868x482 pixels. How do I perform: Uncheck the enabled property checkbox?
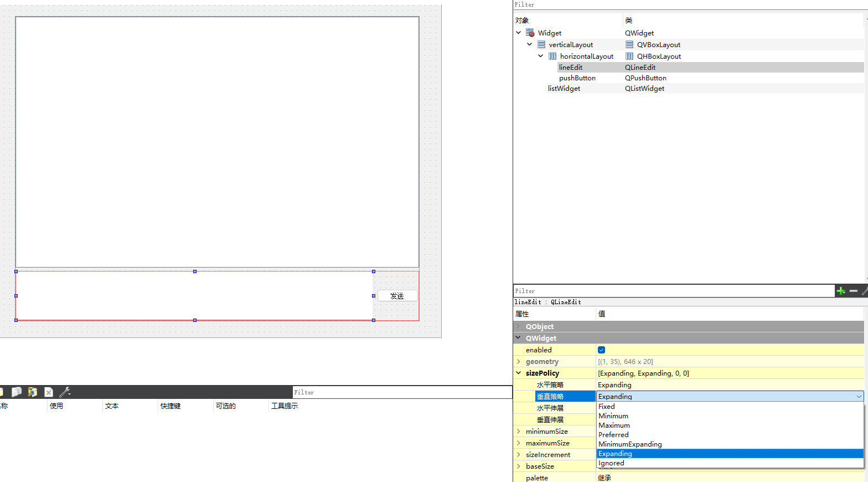(601, 350)
